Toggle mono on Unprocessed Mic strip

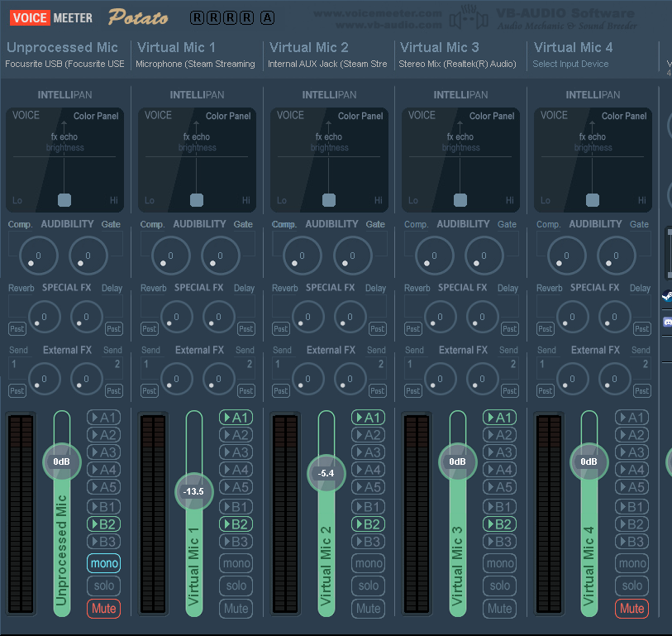pyautogui.click(x=103, y=563)
